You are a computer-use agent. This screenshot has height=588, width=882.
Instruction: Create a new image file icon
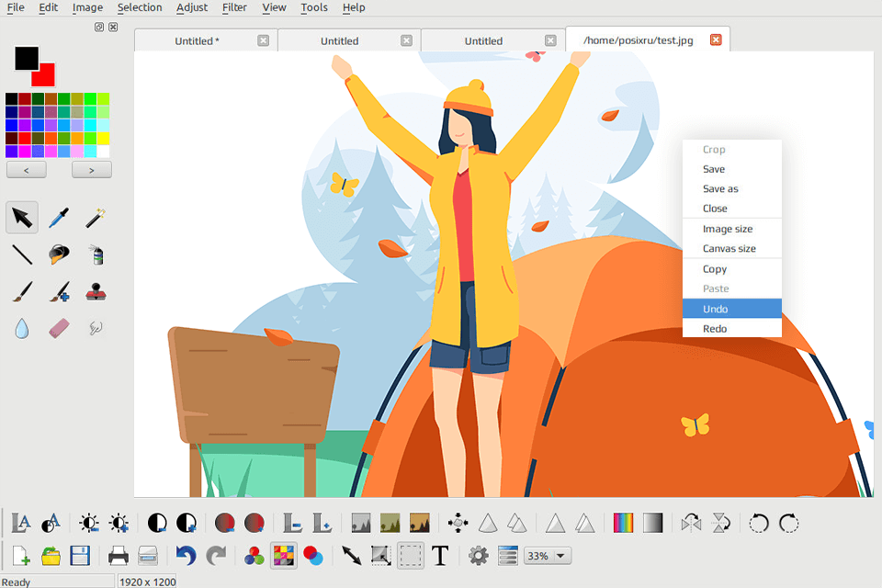coord(21,556)
